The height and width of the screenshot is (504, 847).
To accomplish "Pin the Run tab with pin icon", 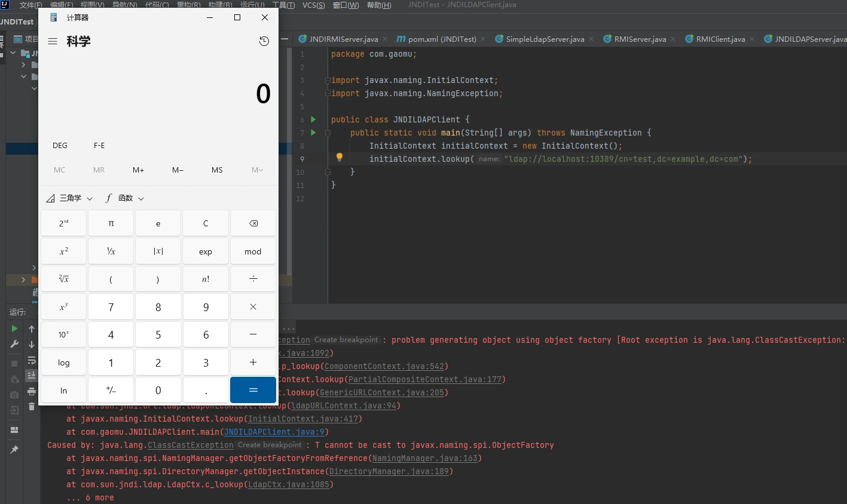I will [14, 450].
